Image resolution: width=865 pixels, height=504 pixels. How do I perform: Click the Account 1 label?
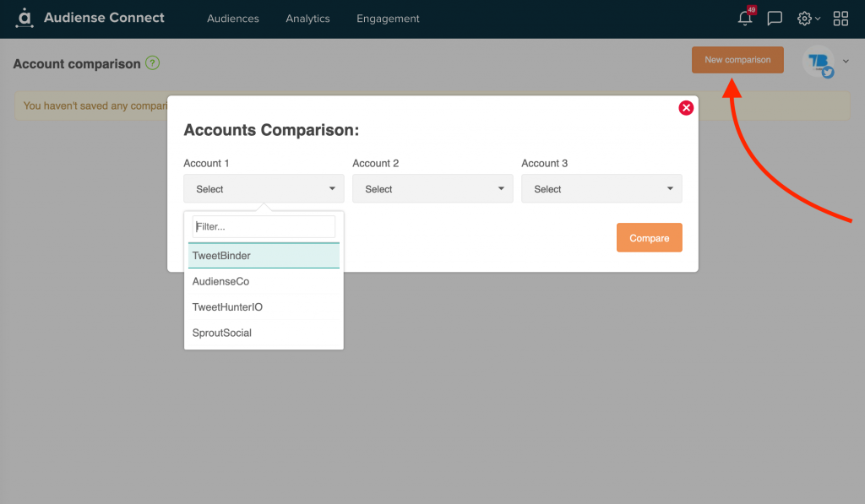point(206,163)
